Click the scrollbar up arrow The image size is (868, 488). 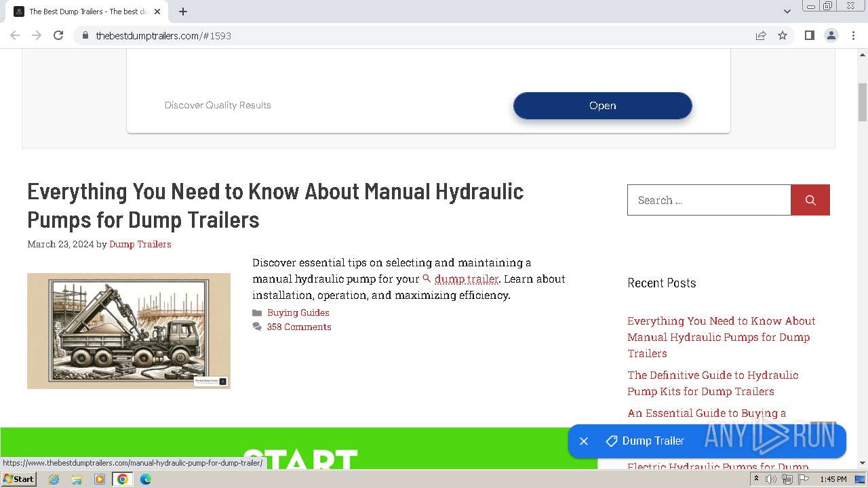pos(863,54)
